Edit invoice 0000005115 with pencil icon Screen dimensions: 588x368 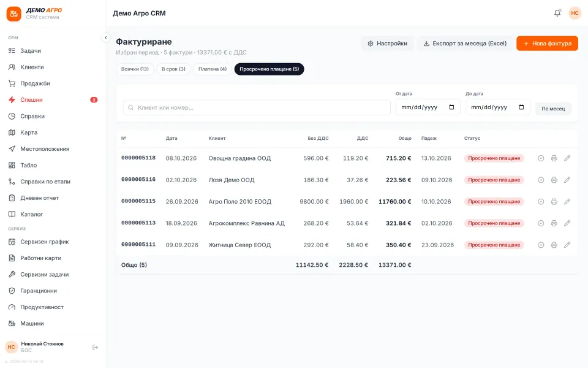pyautogui.click(x=567, y=202)
